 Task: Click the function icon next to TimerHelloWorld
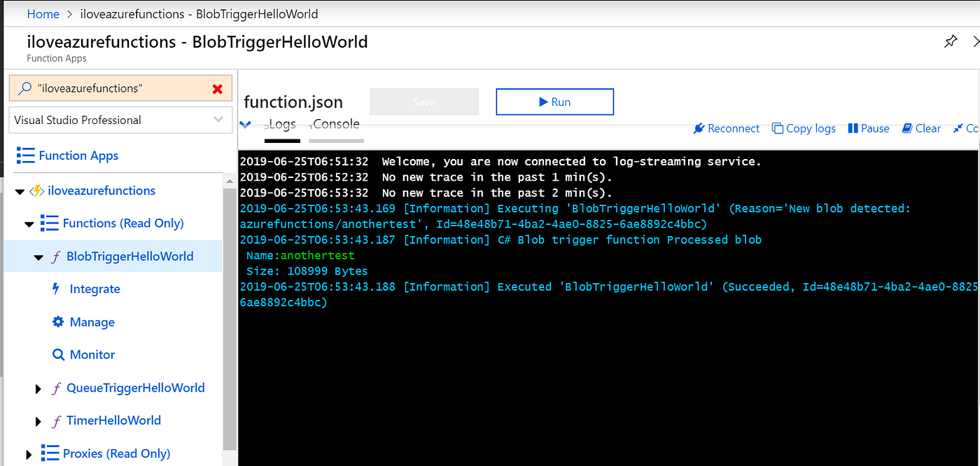tap(56, 421)
